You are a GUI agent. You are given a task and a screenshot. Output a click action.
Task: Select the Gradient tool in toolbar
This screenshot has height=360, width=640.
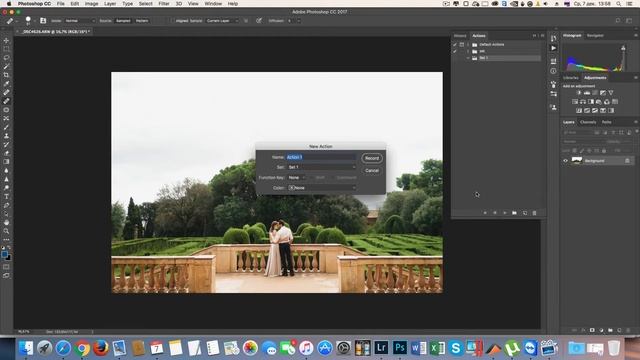click(6, 162)
